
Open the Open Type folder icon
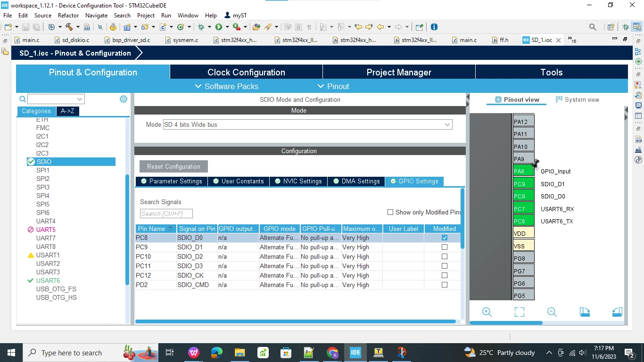[x=256, y=27]
